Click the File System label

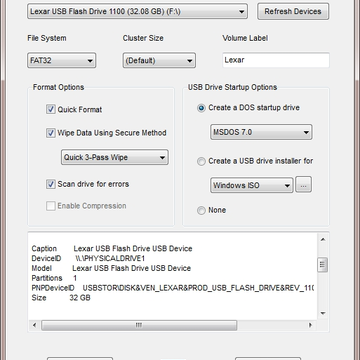(x=47, y=38)
